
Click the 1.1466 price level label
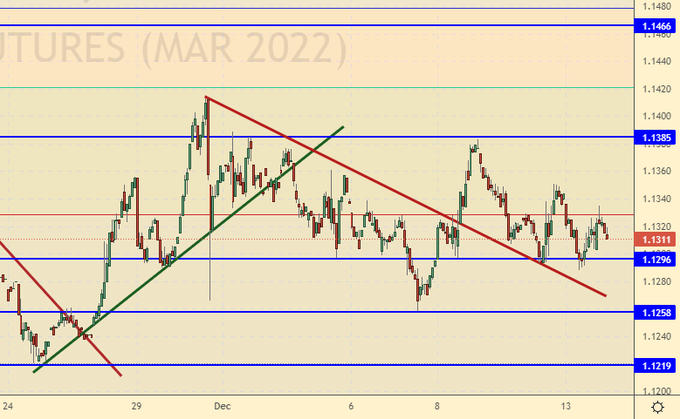pyautogui.click(x=656, y=24)
